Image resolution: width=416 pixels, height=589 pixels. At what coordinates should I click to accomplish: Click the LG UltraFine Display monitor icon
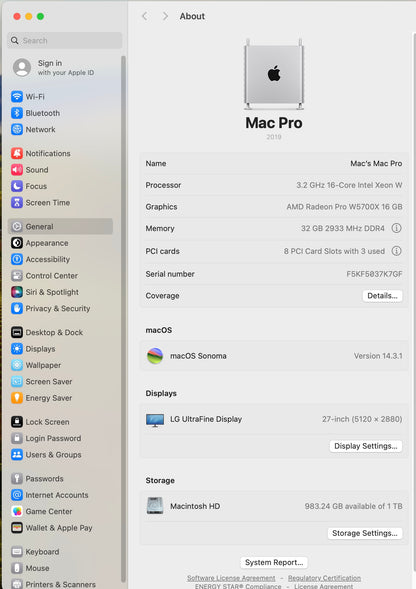tap(155, 420)
